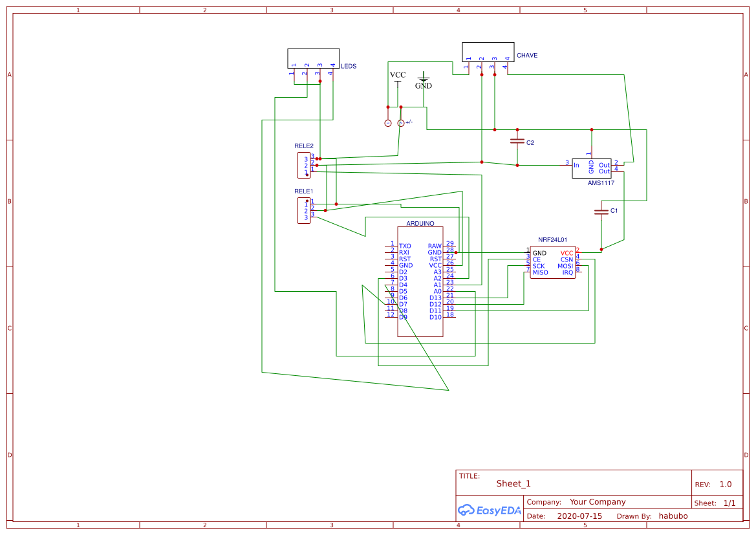Select the AMS1117 voltage regulator symbol
This screenshot has height=535, width=756.
(x=592, y=167)
